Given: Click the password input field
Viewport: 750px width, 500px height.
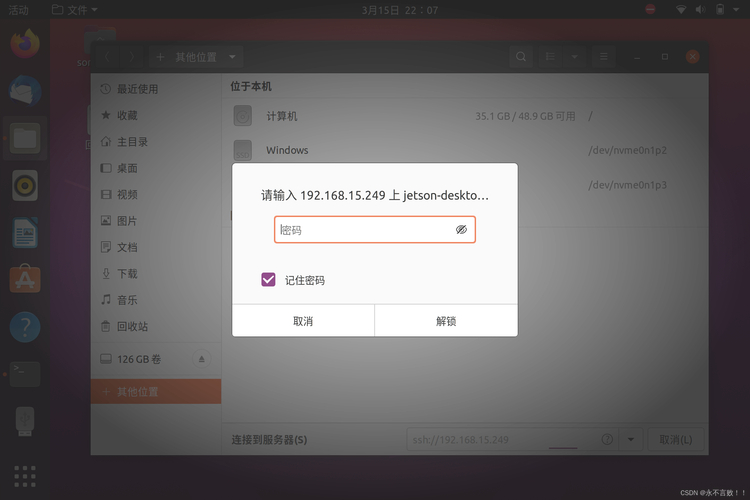Looking at the screenshot, I should click(x=375, y=230).
